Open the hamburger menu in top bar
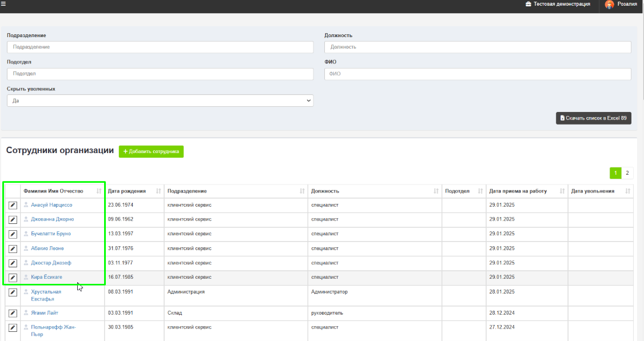 click(x=3, y=4)
